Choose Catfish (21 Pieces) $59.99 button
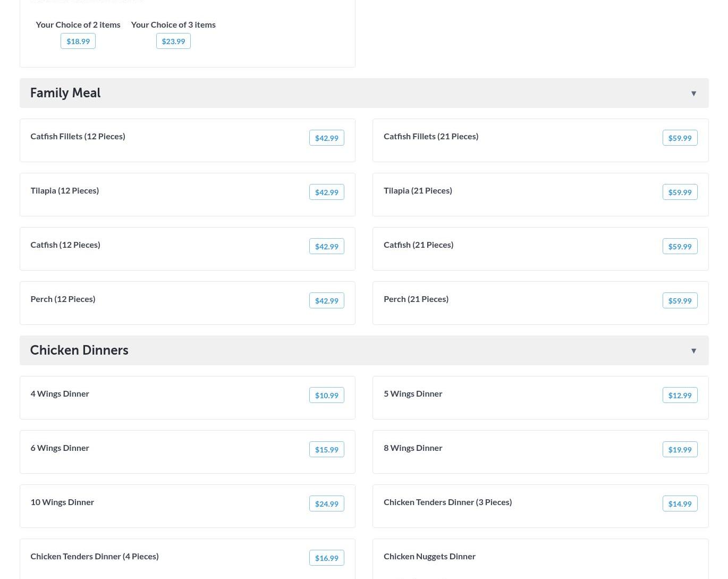This screenshot has width=728, height=579. [x=680, y=247]
